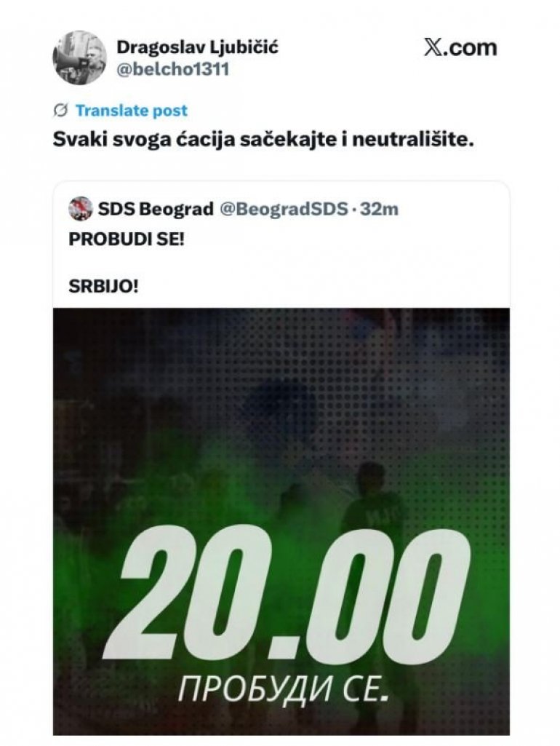This screenshot has width=560, height=746.
Task: Click the @BeogradSDS handle
Action: pyautogui.click(x=284, y=208)
